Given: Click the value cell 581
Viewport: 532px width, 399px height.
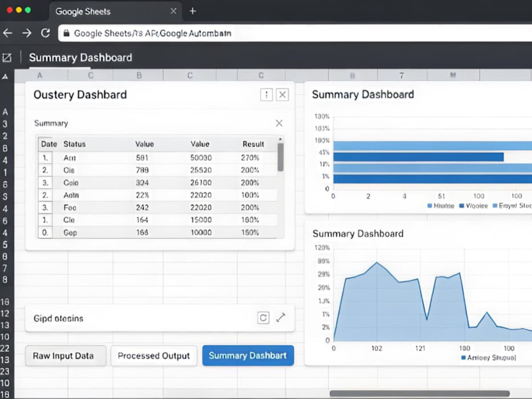Looking at the screenshot, I should click(142, 158).
